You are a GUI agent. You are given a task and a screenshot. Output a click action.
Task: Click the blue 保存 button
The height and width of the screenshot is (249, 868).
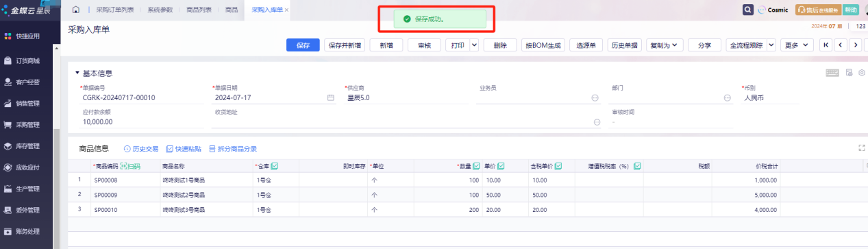[x=303, y=45]
